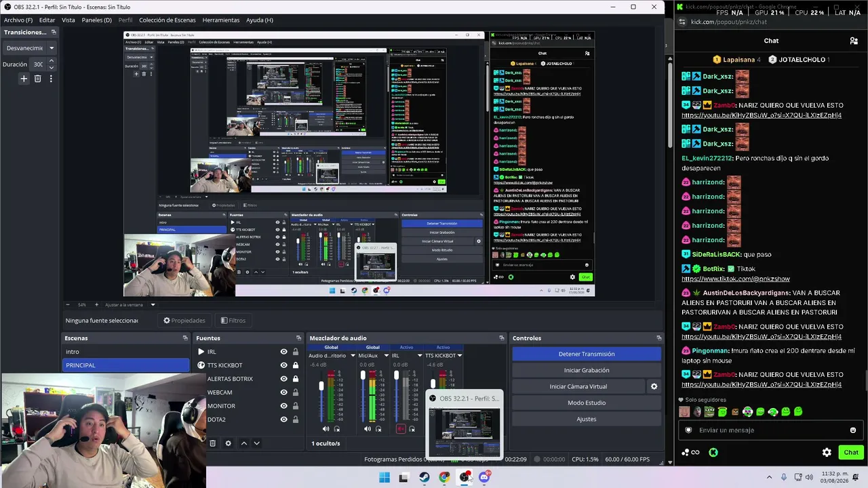This screenshot has height=488, width=868.
Task: Open the Vista menu
Action: tap(68, 20)
